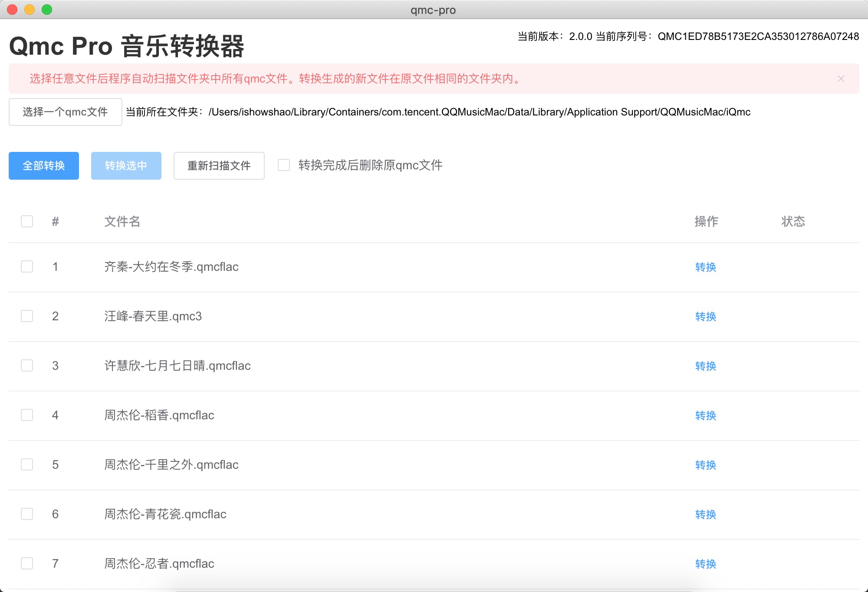
Task: Select checkbox for 汪峰-春天里.qmc3
Action: click(x=27, y=316)
